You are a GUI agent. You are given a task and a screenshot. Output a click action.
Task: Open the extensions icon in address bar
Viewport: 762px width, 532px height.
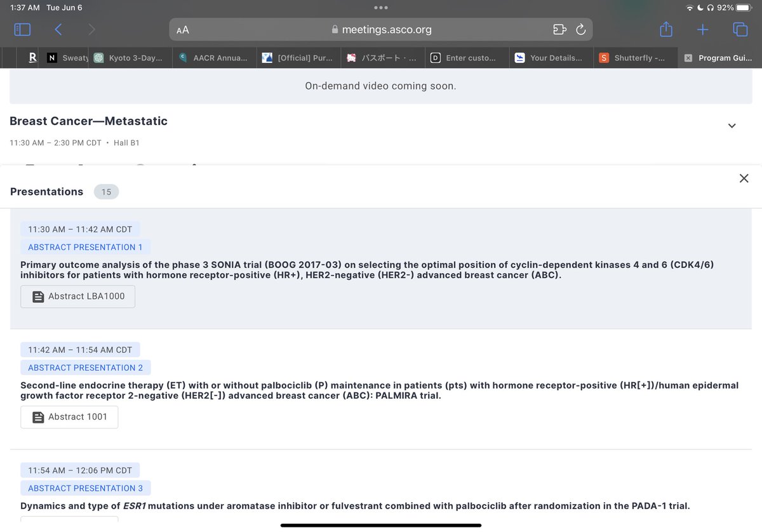click(x=559, y=29)
